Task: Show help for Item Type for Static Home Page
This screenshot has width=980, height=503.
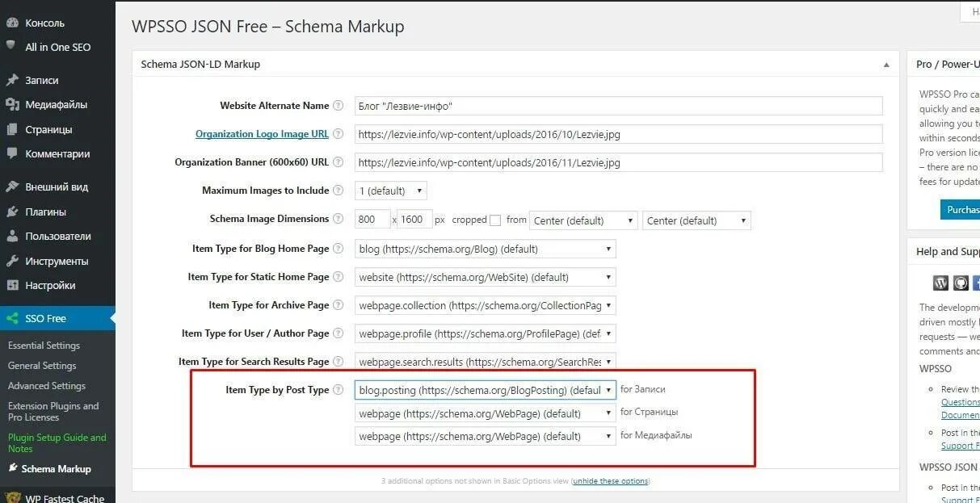Action: [x=339, y=277]
